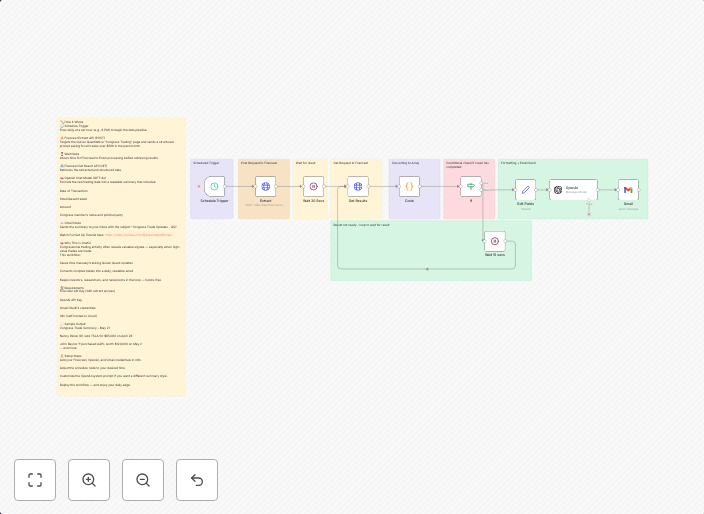Screen dimensions: 704x514
Task: Reset the canvas zoom level
Action: (x=197, y=480)
